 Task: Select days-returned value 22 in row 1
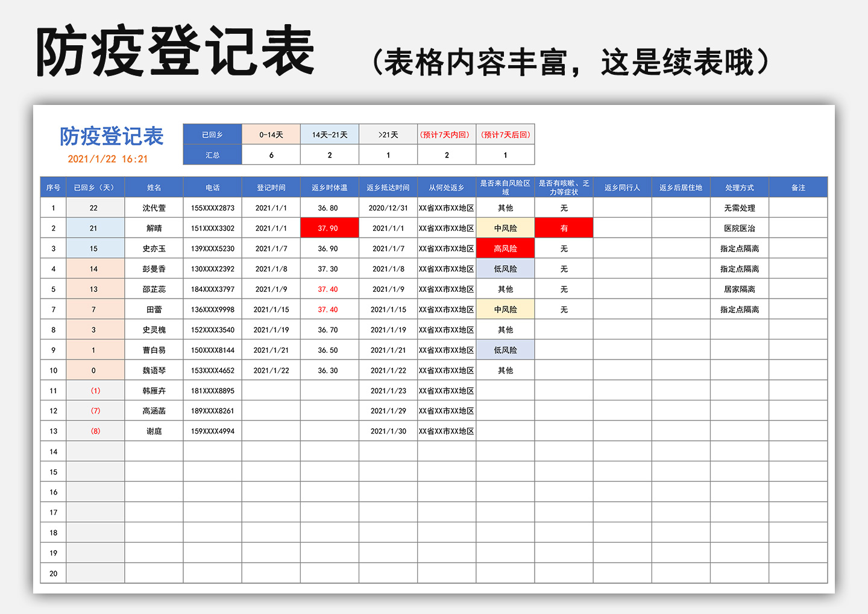(x=95, y=208)
